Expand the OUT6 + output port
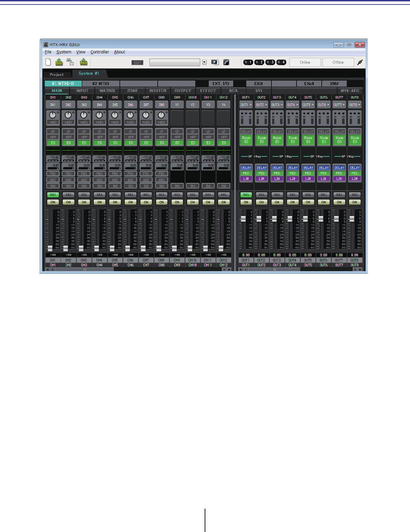Viewport: 410px width, 532px height. [x=324, y=105]
